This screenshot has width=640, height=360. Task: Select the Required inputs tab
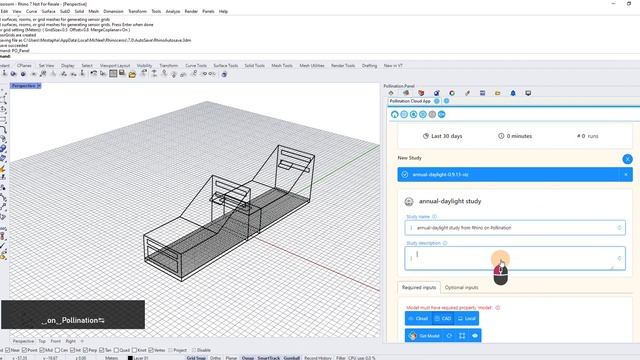419,287
